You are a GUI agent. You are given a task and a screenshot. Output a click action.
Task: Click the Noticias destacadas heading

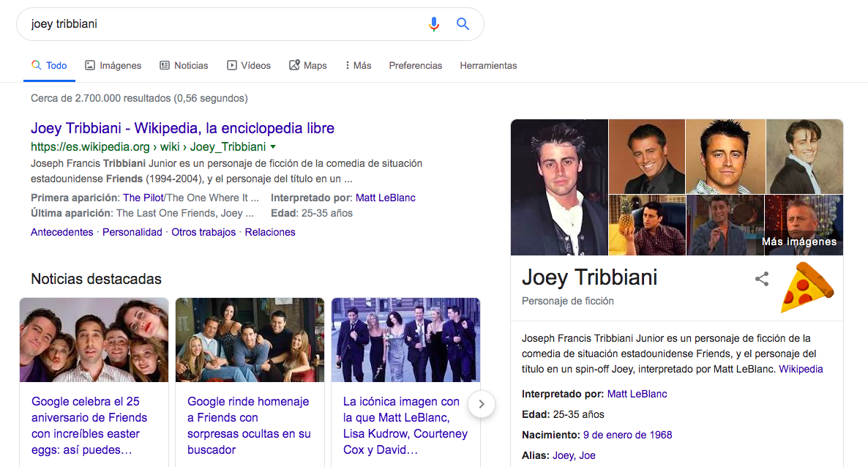pos(97,279)
